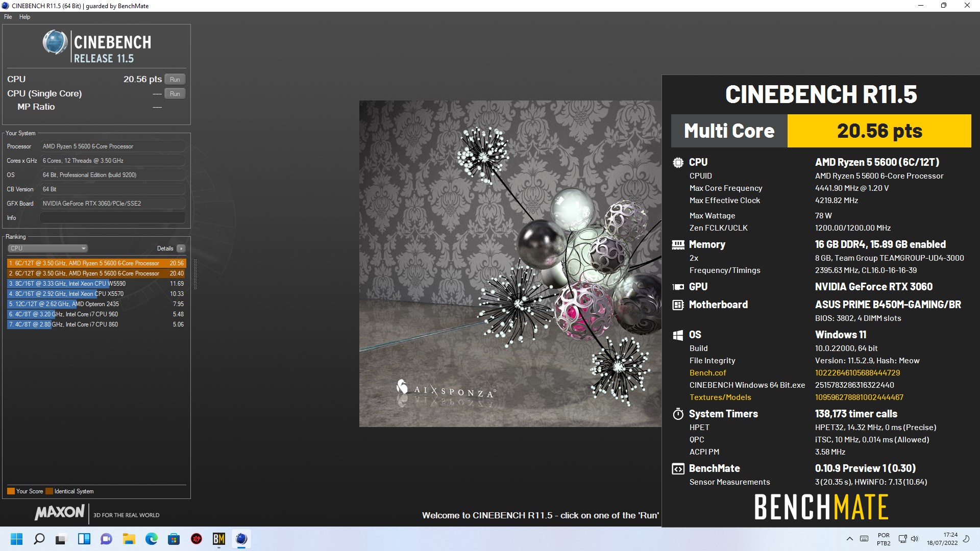
Task: Click the rendered spheres preview image
Action: coord(510,263)
